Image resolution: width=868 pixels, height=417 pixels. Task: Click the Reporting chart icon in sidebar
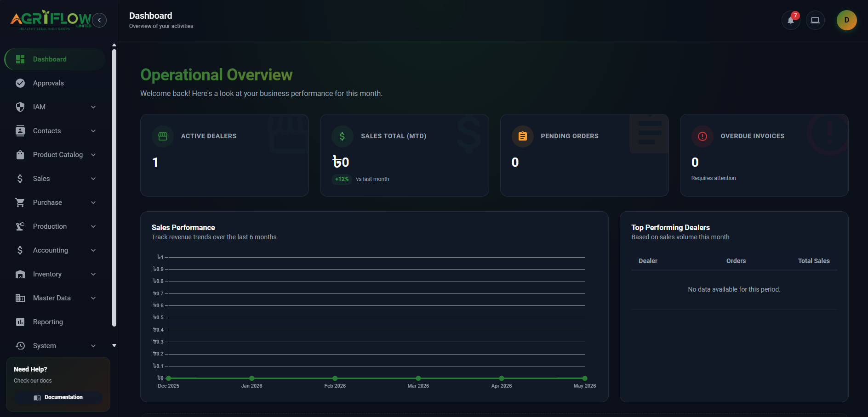point(20,322)
